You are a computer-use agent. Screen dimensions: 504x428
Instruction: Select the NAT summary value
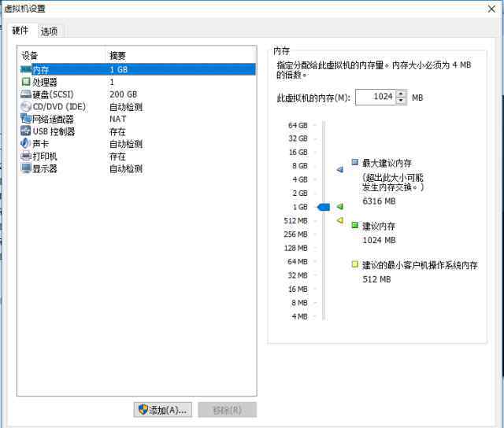[118, 119]
